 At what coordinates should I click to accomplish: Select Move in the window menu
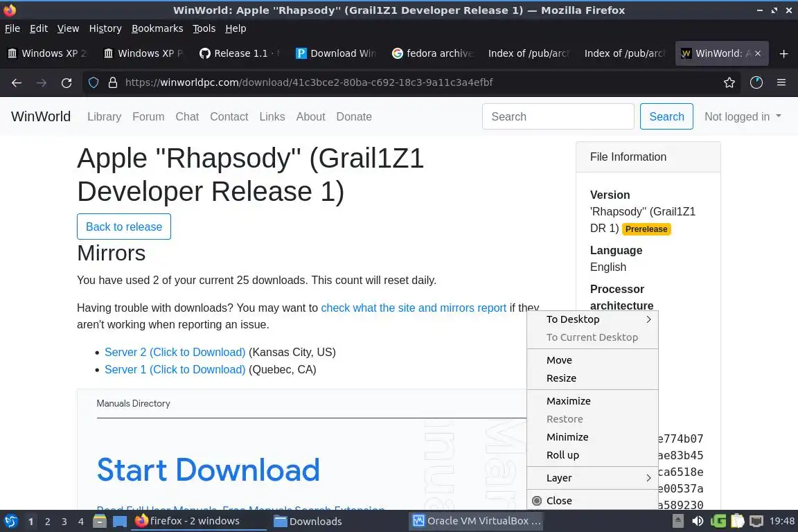click(592, 360)
